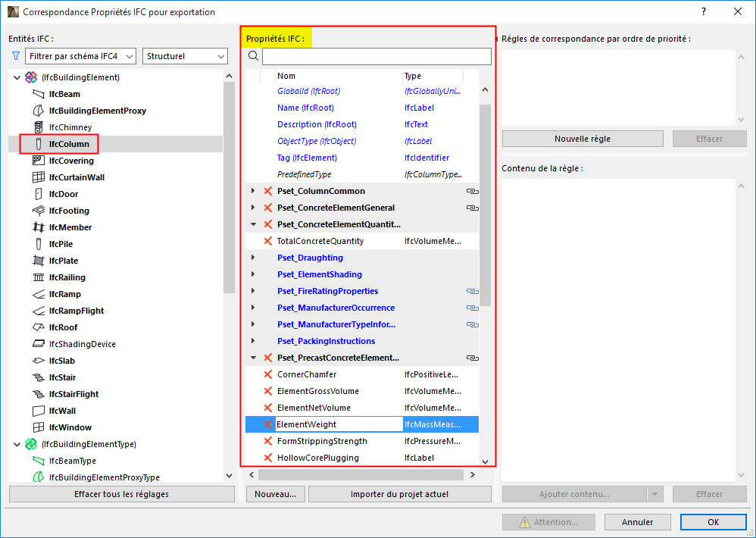This screenshot has width=756, height=538.
Task: Click Importer du projet actuel button
Action: [400, 494]
